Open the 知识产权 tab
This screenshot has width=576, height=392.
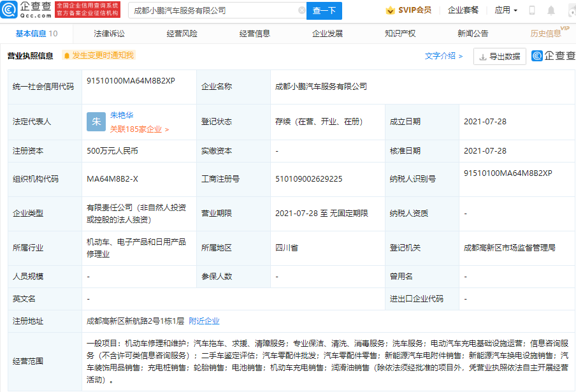pyautogui.click(x=400, y=33)
